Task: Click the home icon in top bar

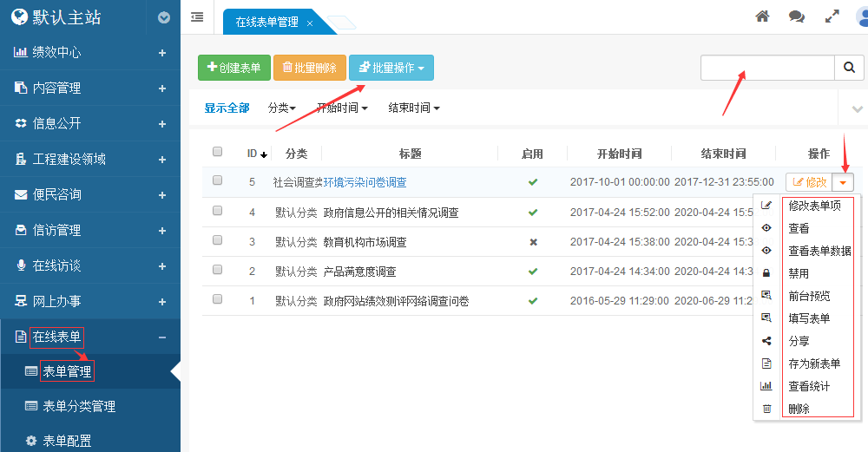Action: click(x=762, y=16)
